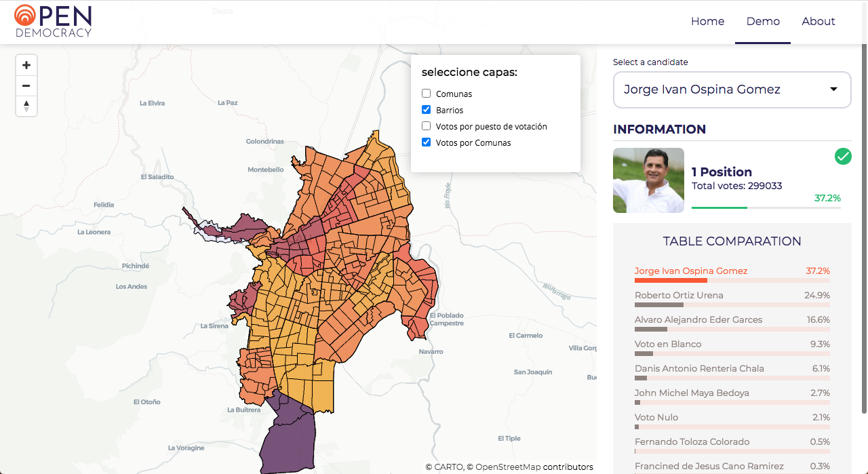Click Roberto Ortiz Urena comparison bar
Image resolution: width=868 pixels, height=474 pixels.
[x=732, y=304]
